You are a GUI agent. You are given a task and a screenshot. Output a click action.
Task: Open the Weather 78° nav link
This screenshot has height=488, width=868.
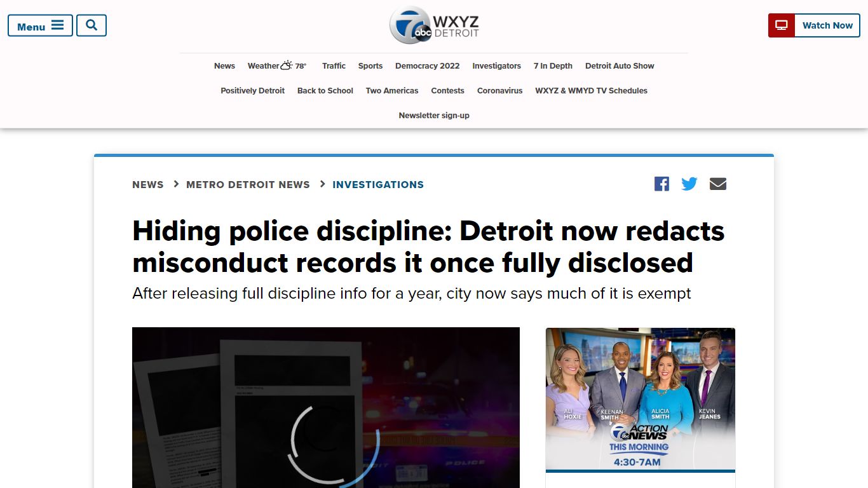[x=277, y=66]
